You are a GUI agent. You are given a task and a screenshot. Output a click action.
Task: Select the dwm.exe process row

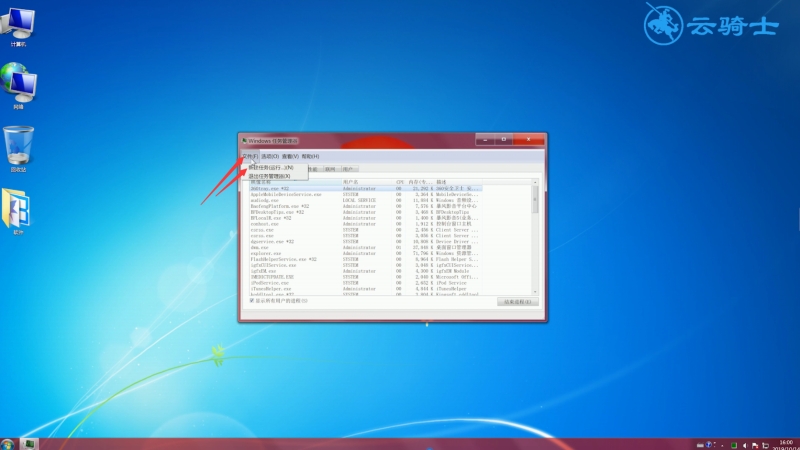point(365,247)
